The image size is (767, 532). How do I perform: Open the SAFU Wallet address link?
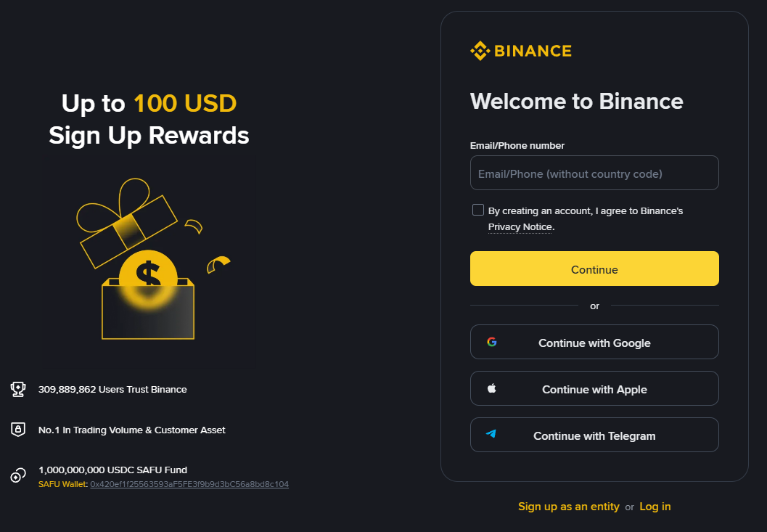point(189,484)
